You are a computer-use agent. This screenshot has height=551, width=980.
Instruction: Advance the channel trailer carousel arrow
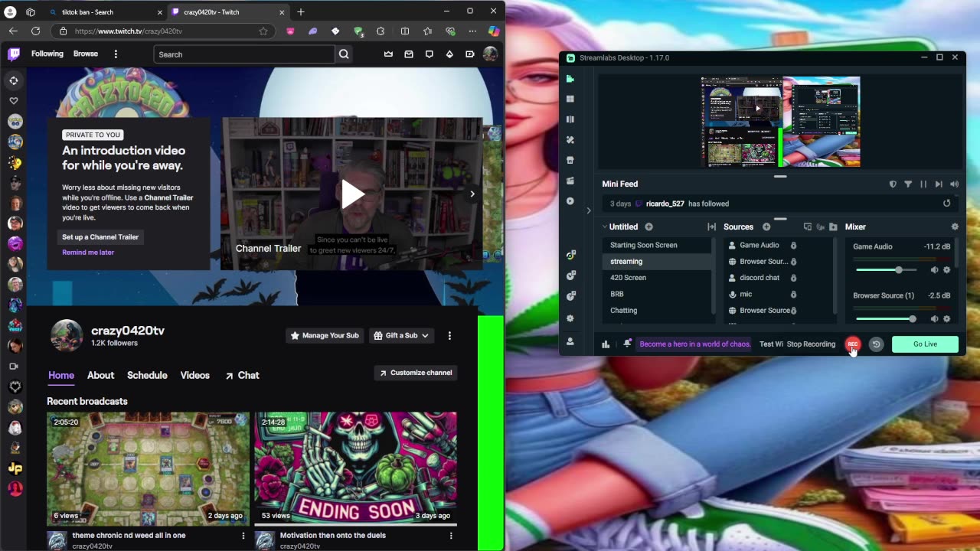[x=472, y=194]
